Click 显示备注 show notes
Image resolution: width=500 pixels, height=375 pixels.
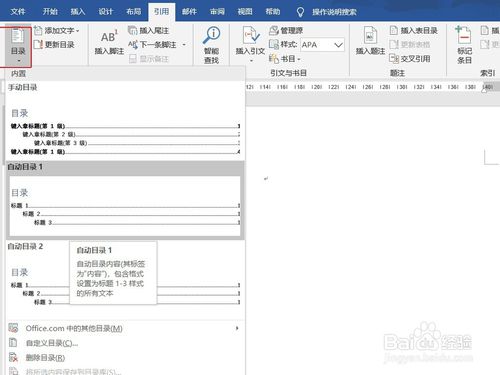[x=149, y=59]
